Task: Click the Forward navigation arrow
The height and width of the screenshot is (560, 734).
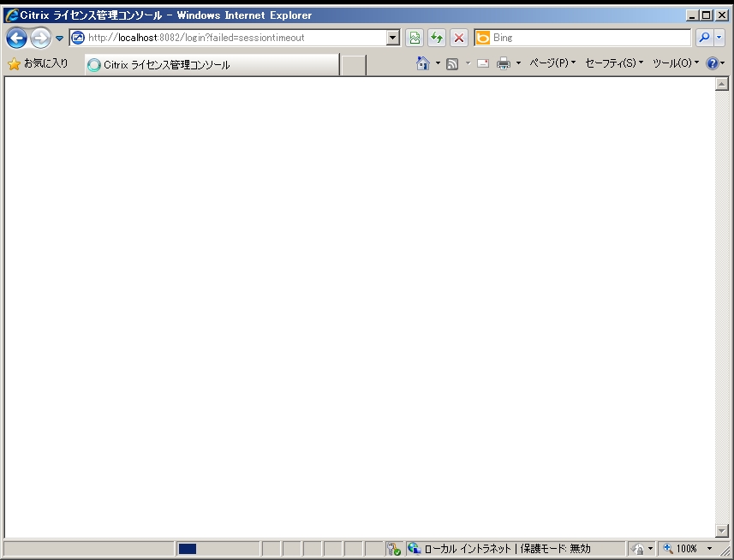Action: pyautogui.click(x=39, y=38)
